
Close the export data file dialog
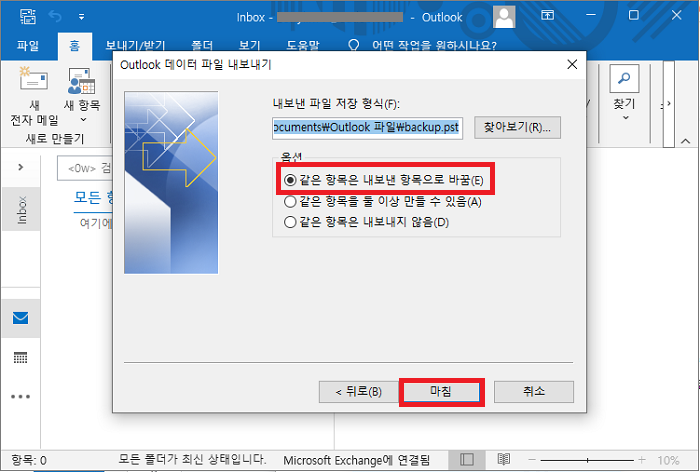click(572, 65)
